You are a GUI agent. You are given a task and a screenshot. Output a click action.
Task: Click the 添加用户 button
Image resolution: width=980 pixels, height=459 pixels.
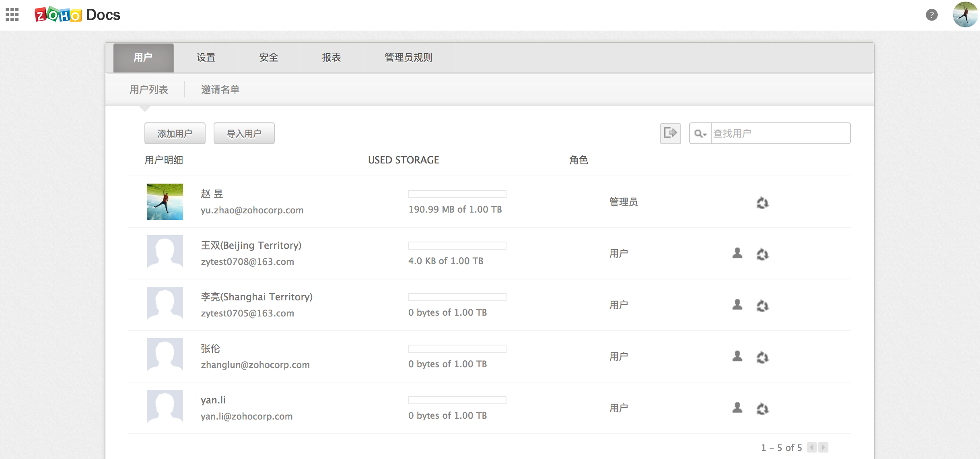pos(175,133)
